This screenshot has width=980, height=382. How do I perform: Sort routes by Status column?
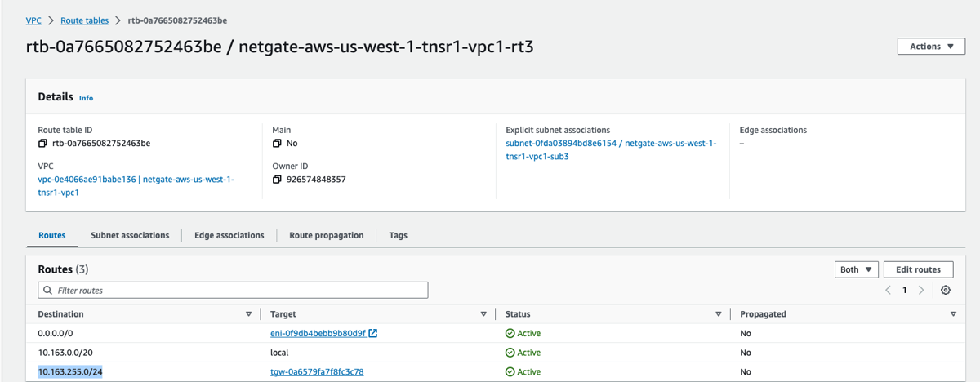coord(719,314)
